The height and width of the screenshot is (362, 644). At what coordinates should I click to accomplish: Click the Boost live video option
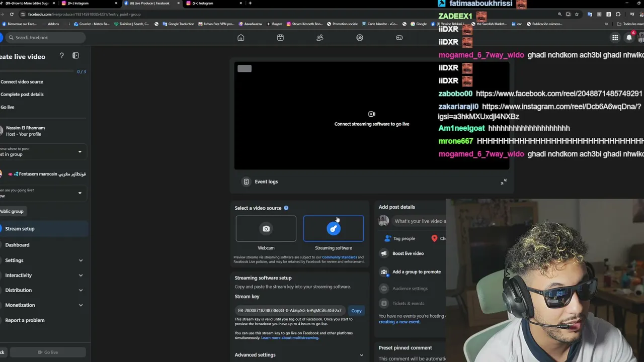pyautogui.click(x=408, y=253)
